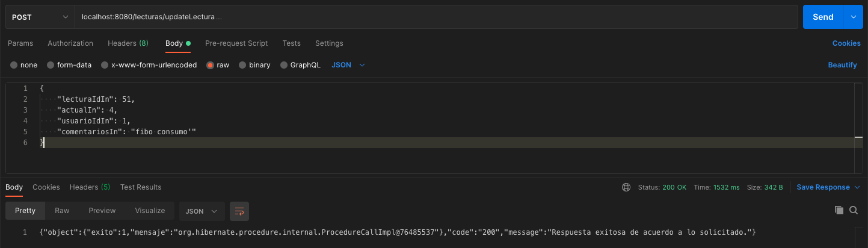Click Beautify to format the body

click(x=842, y=65)
